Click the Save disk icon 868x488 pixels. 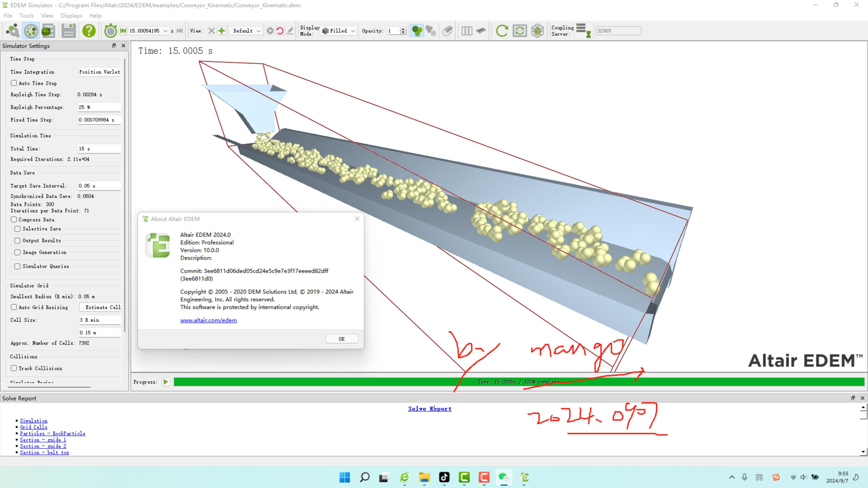68,31
